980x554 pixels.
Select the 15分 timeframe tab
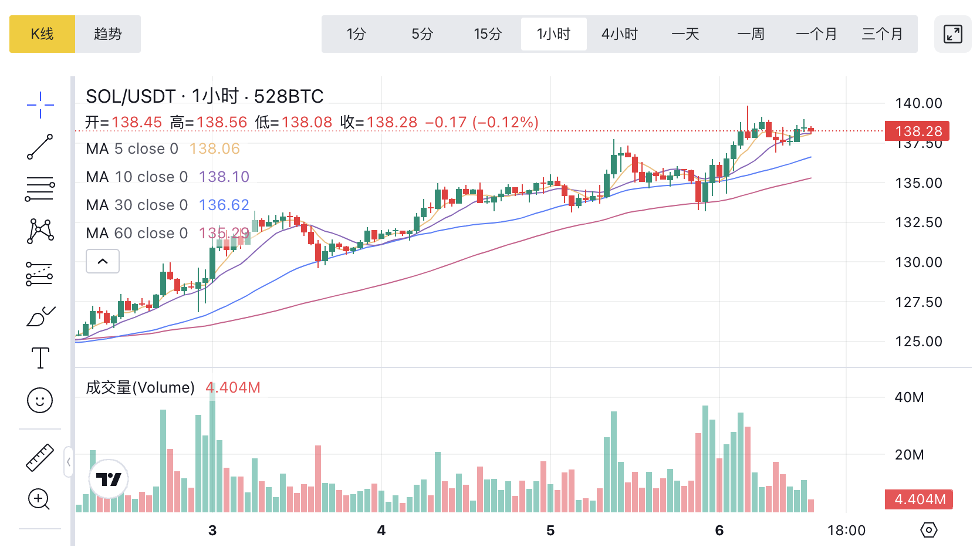[x=488, y=34]
